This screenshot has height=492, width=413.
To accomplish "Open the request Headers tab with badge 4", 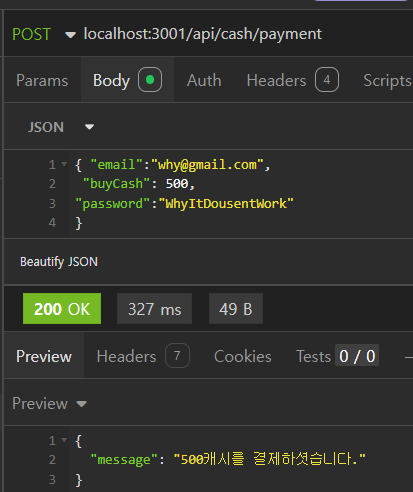I will [293, 80].
